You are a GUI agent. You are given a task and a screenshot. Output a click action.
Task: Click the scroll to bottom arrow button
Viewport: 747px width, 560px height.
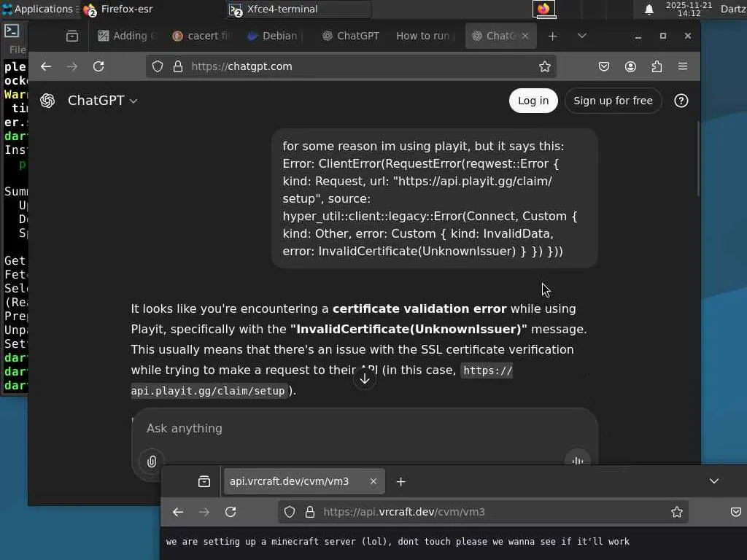tap(365, 378)
